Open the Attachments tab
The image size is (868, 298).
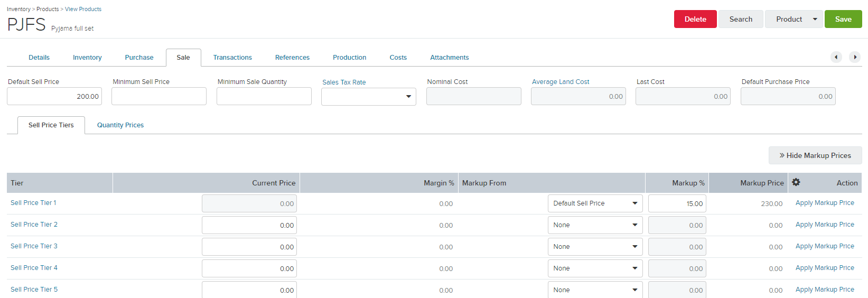(449, 58)
